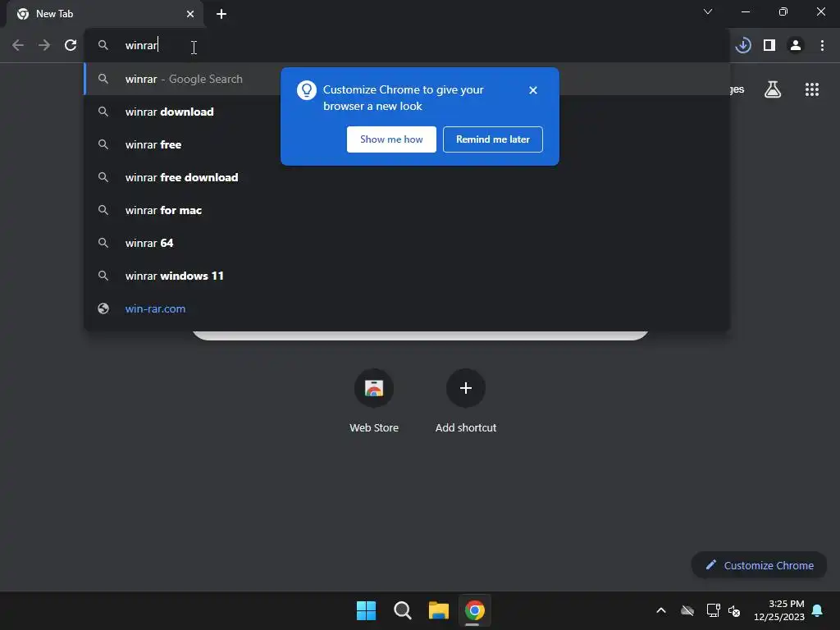
Task: Choose the 'winrar for mac' suggestion
Action: (407, 210)
